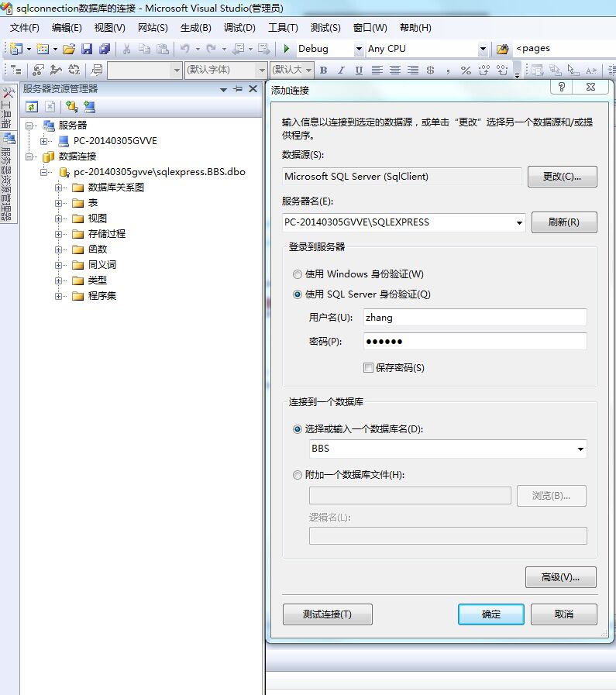Click the 测试连接(T) button
The height and width of the screenshot is (695, 616).
[327, 614]
